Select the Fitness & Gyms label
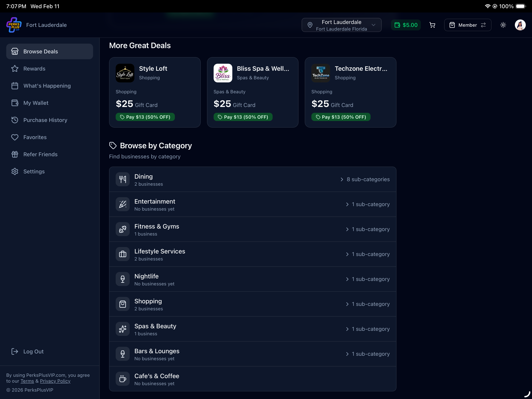The width and height of the screenshot is (532, 399). (x=157, y=226)
